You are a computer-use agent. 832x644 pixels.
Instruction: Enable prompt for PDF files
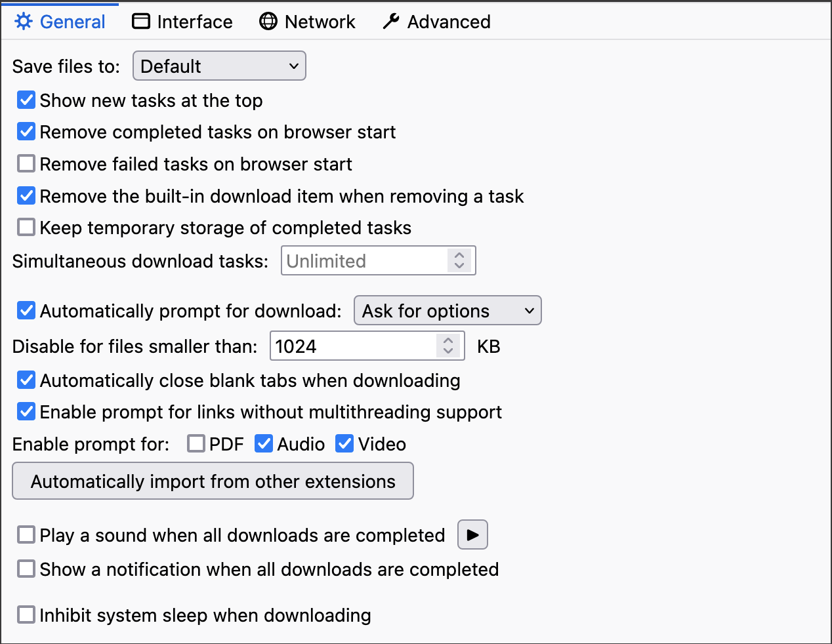196,444
